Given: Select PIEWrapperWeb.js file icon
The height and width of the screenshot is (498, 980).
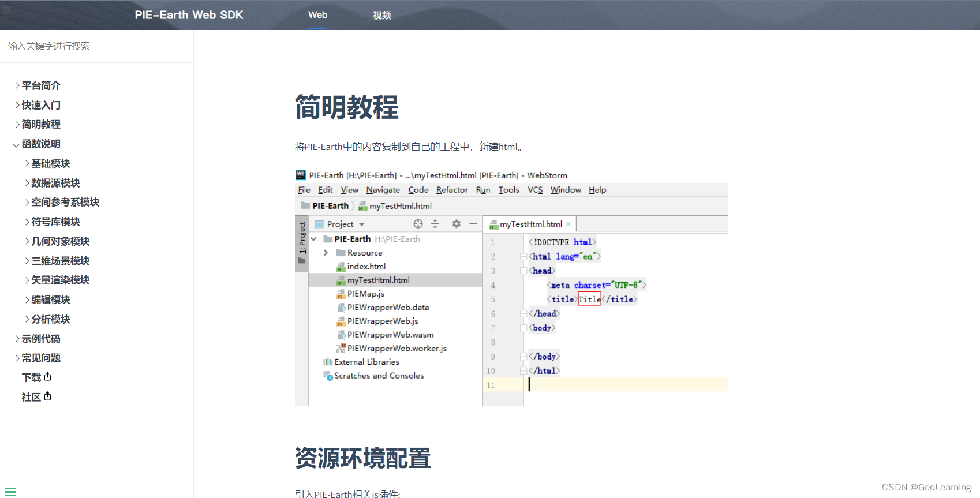Looking at the screenshot, I should [x=341, y=321].
